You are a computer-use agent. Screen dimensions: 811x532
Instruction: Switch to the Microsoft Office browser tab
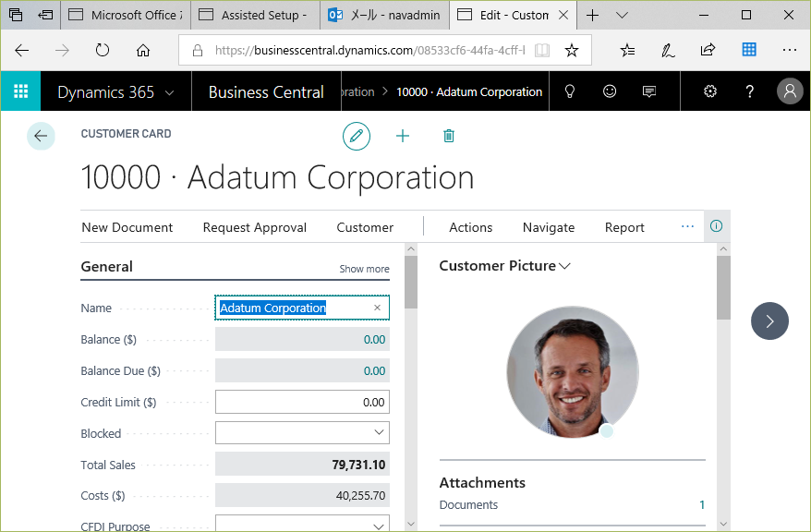(126, 15)
